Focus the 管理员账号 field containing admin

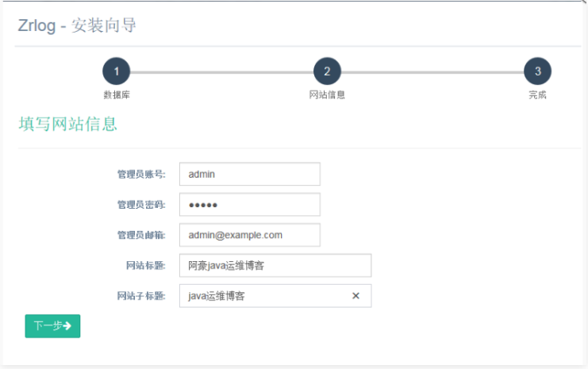point(249,174)
